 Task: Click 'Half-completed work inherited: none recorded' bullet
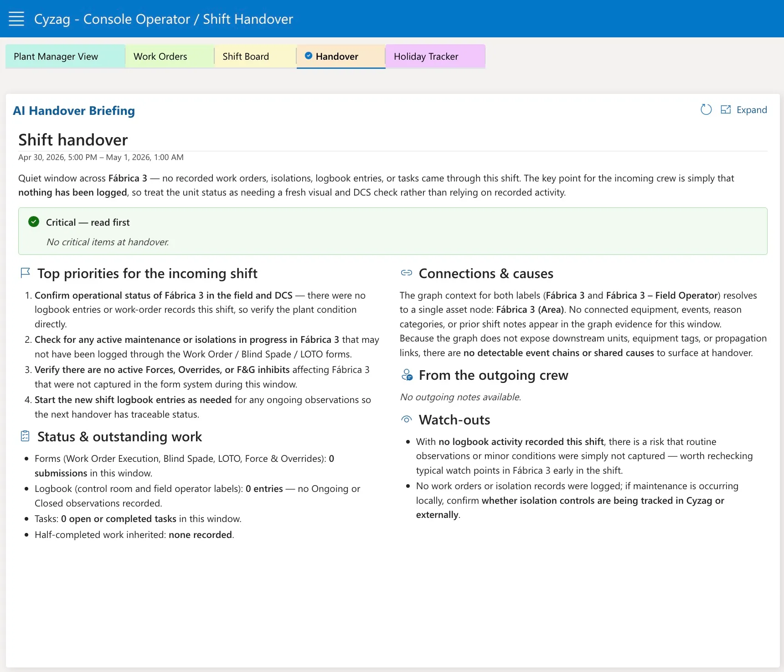click(134, 535)
